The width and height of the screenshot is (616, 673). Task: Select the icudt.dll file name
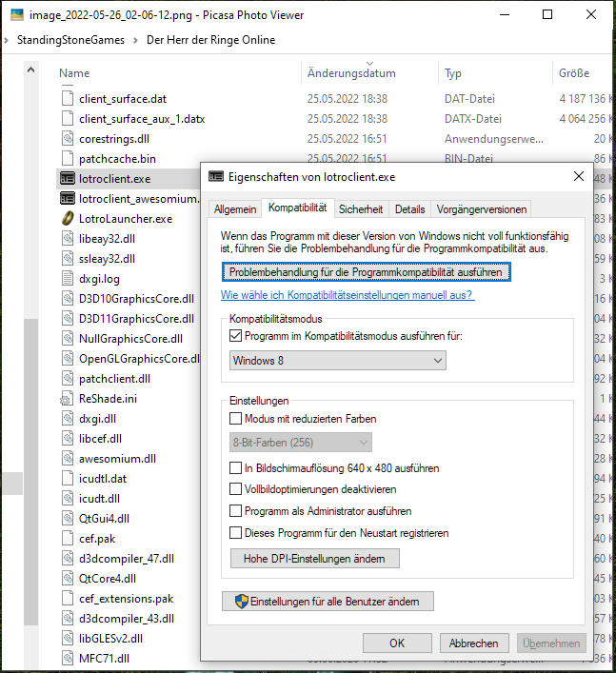[x=99, y=499]
